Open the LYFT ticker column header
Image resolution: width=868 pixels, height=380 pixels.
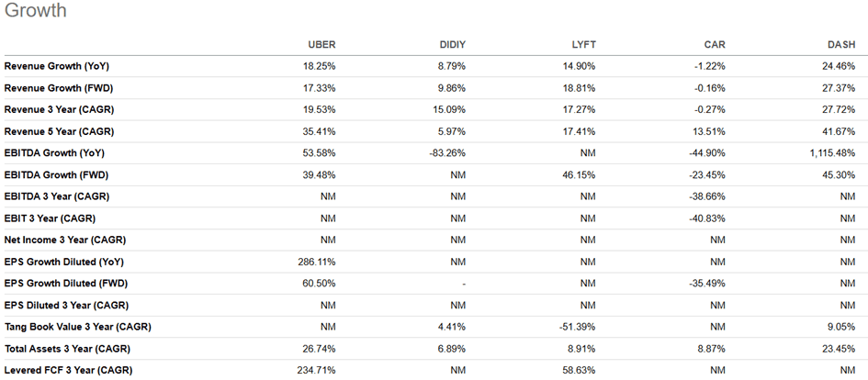pos(583,44)
